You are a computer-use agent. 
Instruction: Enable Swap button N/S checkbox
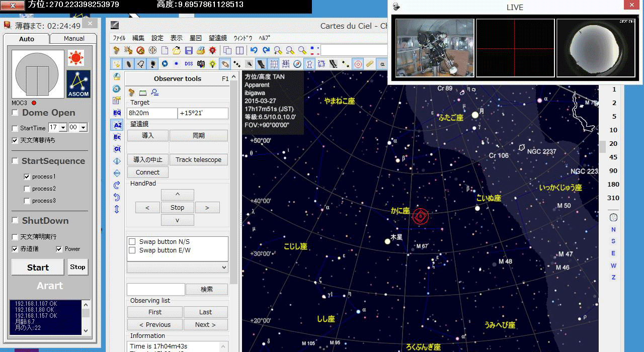[132, 241]
